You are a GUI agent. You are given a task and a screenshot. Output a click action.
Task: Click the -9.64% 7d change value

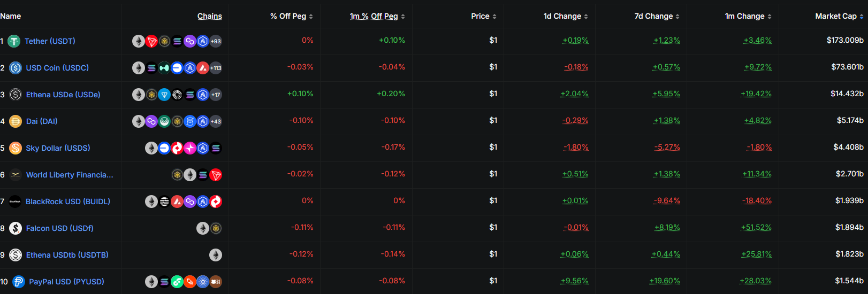[667, 200]
